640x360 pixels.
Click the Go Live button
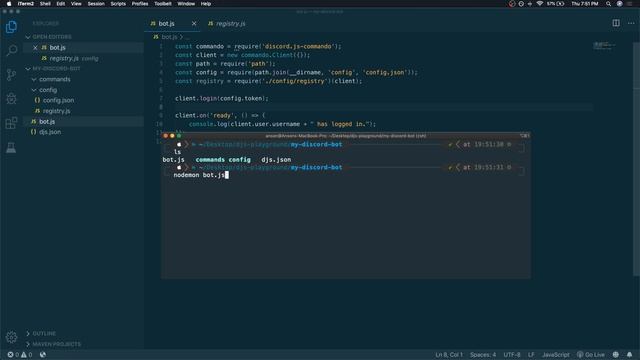[591, 355]
